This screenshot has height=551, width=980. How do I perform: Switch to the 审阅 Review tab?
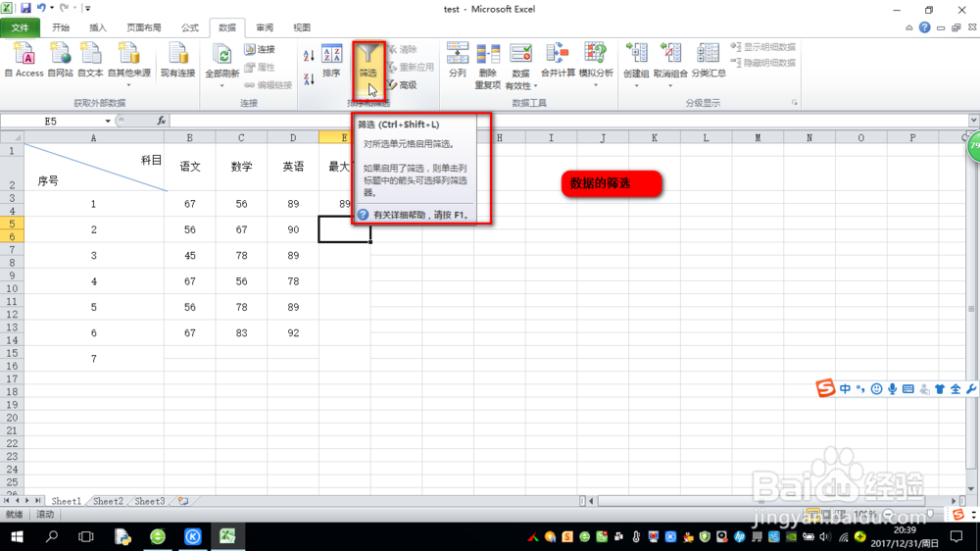[265, 27]
